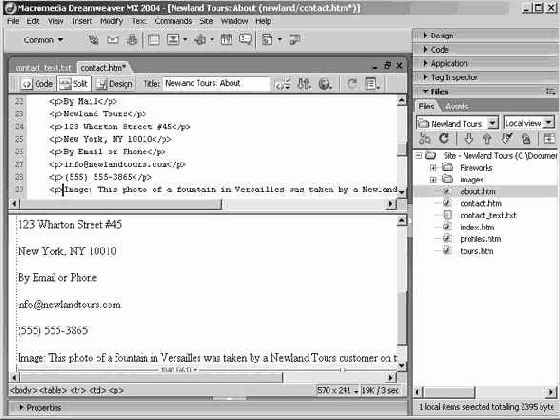The height and width of the screenshot is (420, 560).
Task: Click the Refresh Design View icon
Action: click(352, 84)
